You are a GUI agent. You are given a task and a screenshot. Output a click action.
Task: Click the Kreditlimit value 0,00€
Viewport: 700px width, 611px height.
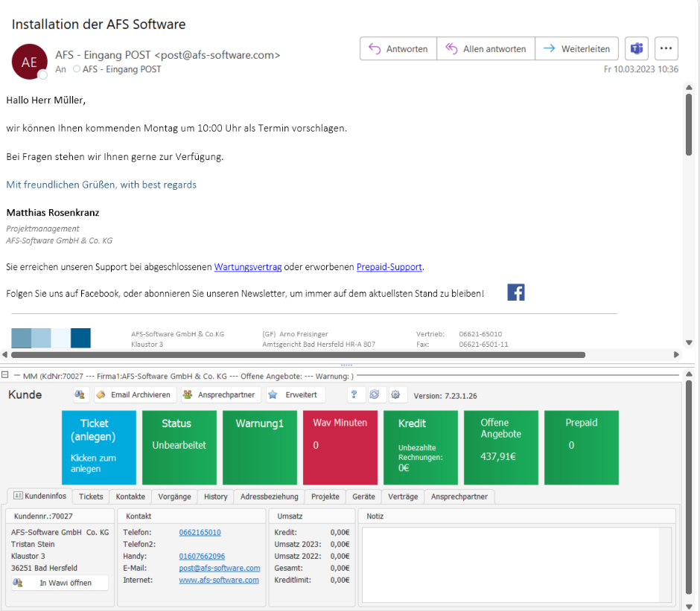(340, 580)
